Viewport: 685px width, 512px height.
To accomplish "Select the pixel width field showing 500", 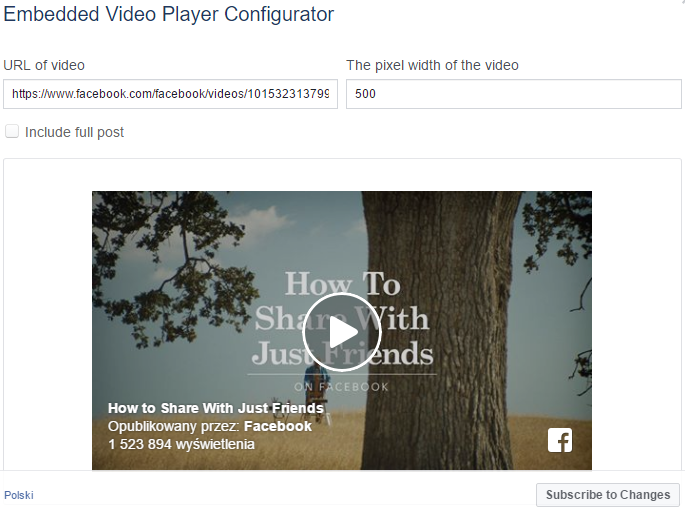I will pos(514,94).
